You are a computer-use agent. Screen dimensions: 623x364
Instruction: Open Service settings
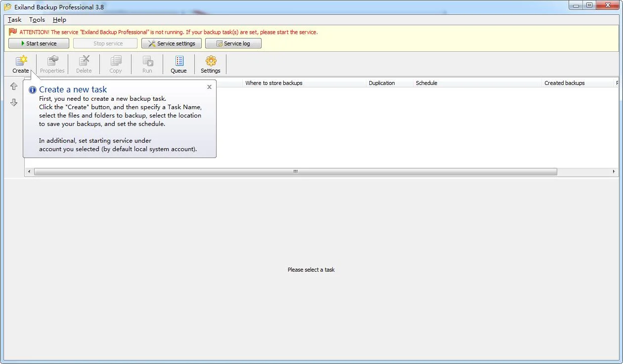[172, 43]
